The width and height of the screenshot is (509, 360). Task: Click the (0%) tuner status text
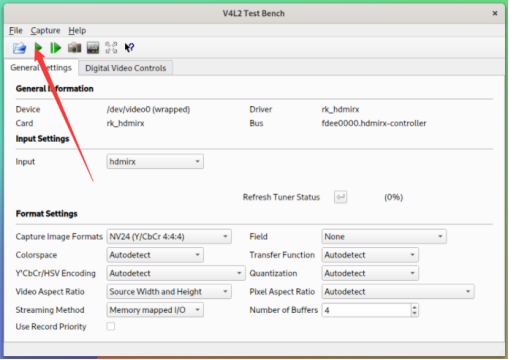(393, 197)
